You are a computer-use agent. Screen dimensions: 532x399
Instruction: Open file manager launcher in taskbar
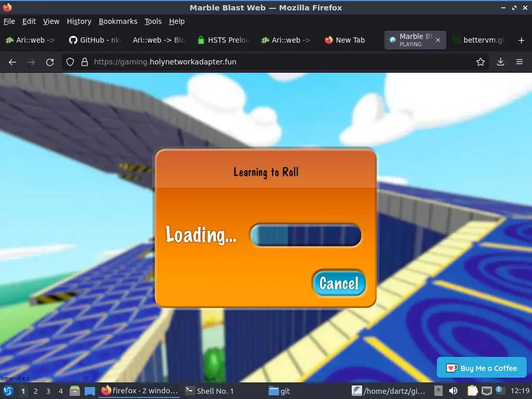[75, 391]
